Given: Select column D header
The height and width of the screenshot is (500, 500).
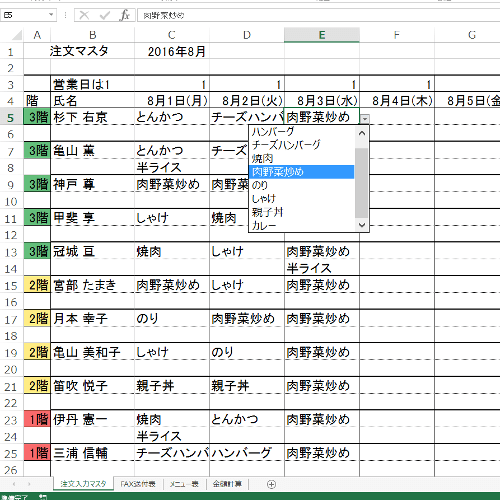Looking at the screenshot, I should pyautogui.click(x=247, y=35).
